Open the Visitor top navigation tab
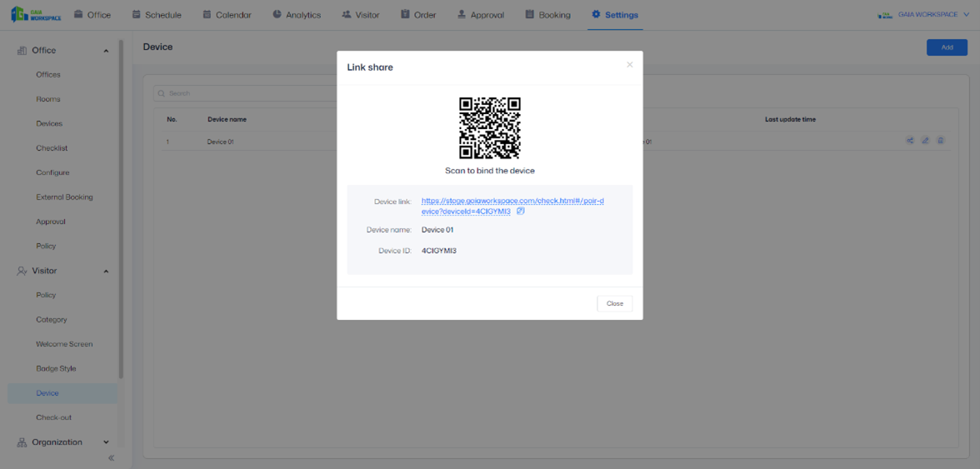Image resolution: width=980 pixels, height=469 pixels. [361, 15]
